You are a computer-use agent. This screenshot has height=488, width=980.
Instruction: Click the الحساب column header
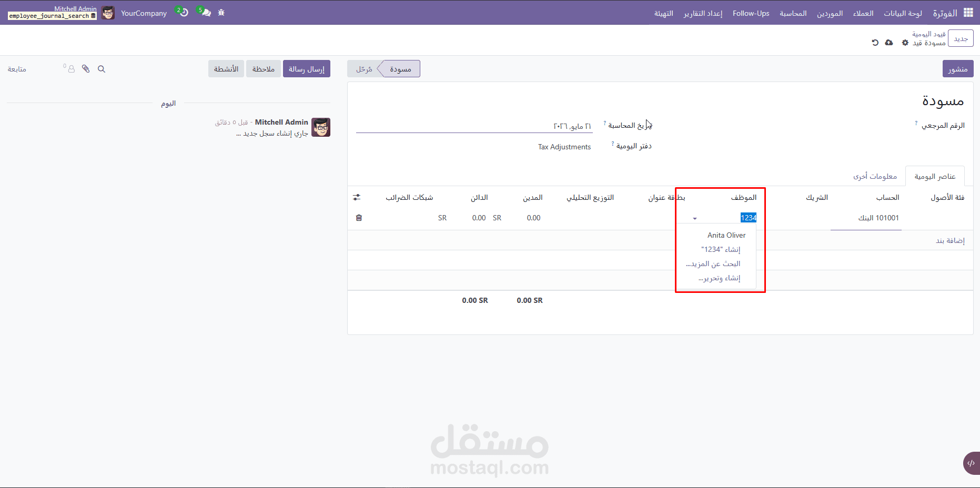[887, 197]
